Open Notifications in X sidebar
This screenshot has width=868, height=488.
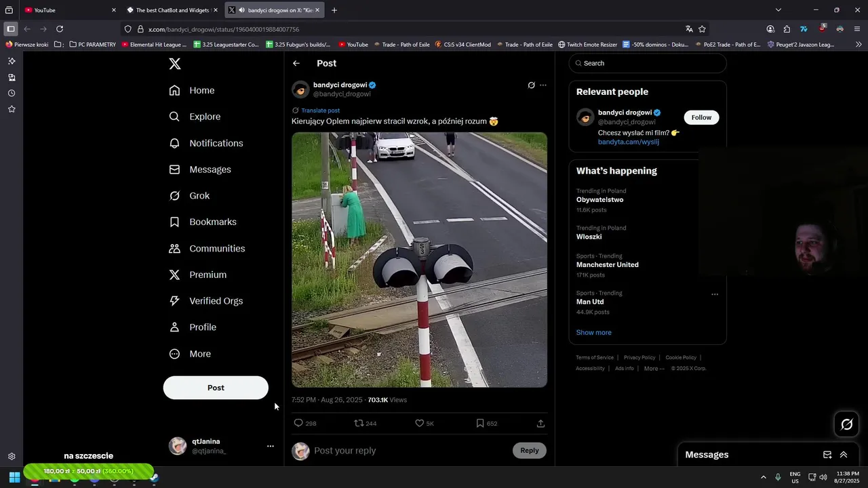(206, 143)
